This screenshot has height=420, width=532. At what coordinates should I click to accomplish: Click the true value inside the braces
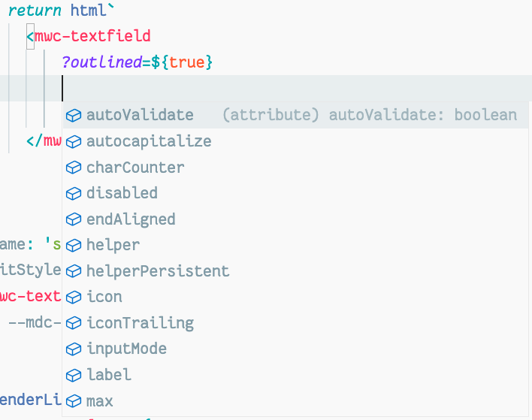186,62
